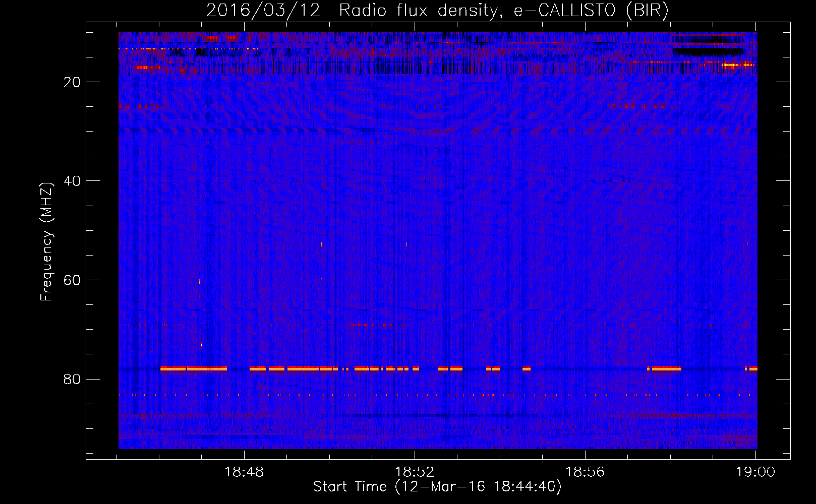Click the date "2016/03/12" in the title

pyautogui.click(x=263, y=11)
